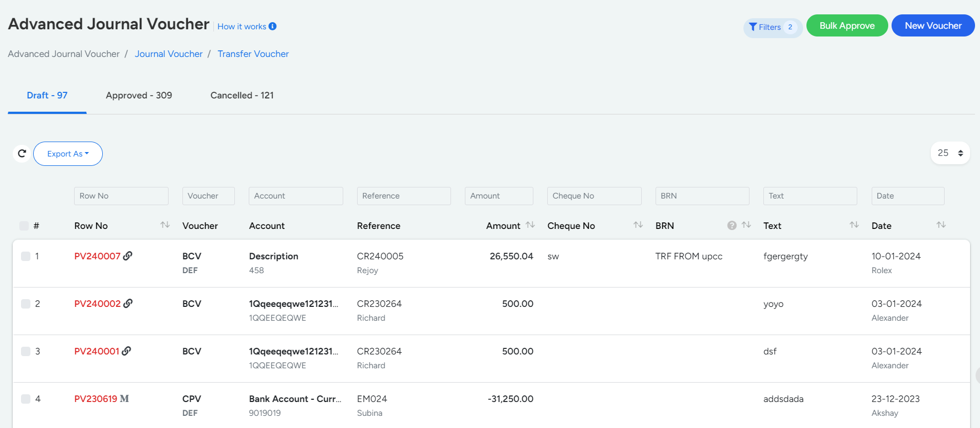980x428 pixels.
Task: Click reference CR240005
Action: tap(380, 256)
